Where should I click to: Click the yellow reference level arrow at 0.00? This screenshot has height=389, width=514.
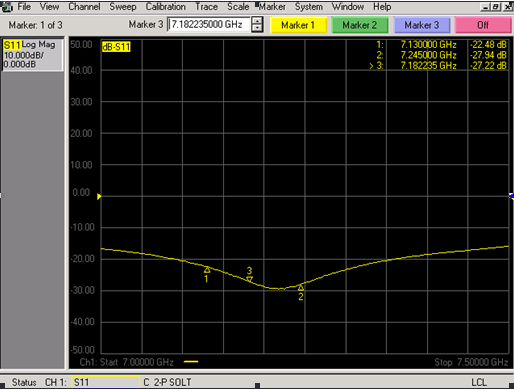[99, 196]
